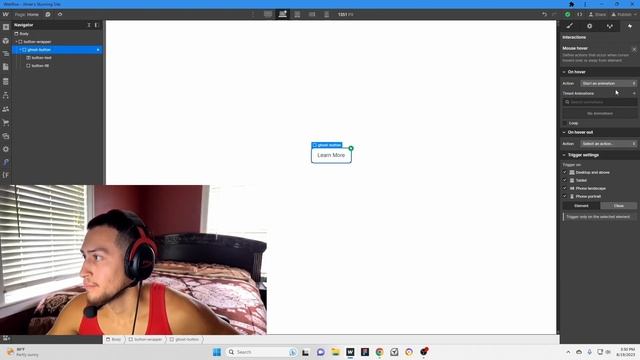Select the tablet breakpoint icon

click(x=297, y=14)
